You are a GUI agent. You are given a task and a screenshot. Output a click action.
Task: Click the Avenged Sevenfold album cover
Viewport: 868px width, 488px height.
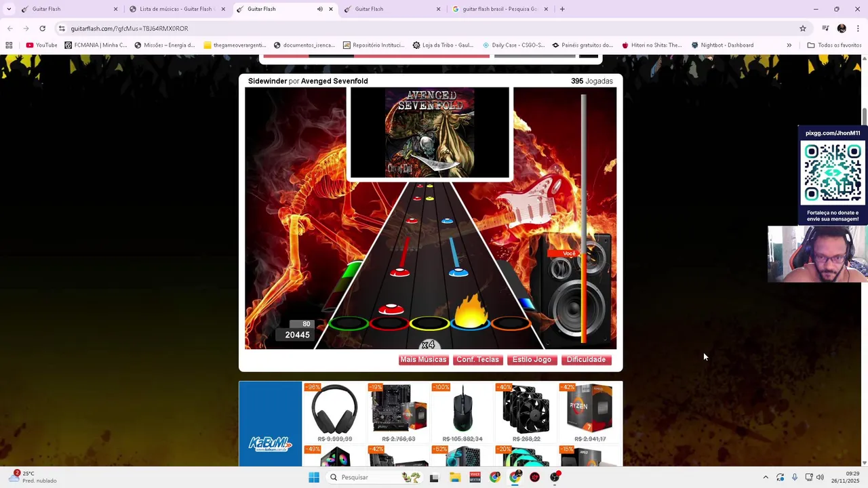point(429,133)
